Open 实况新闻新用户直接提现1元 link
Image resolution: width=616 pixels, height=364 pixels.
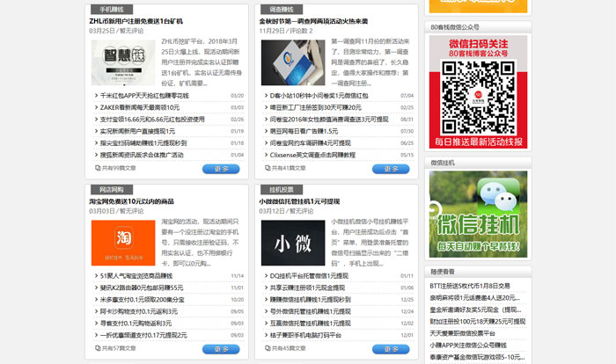tap(137, 131)
